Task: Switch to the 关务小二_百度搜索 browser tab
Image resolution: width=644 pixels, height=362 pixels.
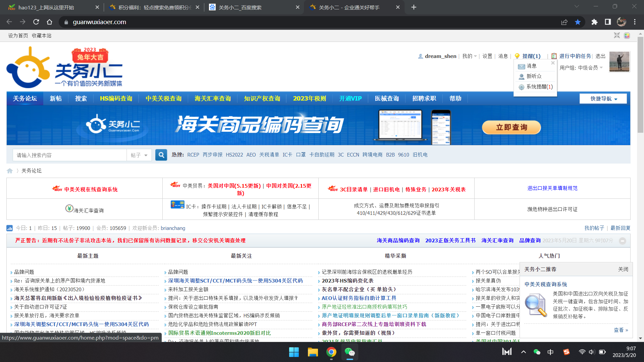Action: [254, 7]
